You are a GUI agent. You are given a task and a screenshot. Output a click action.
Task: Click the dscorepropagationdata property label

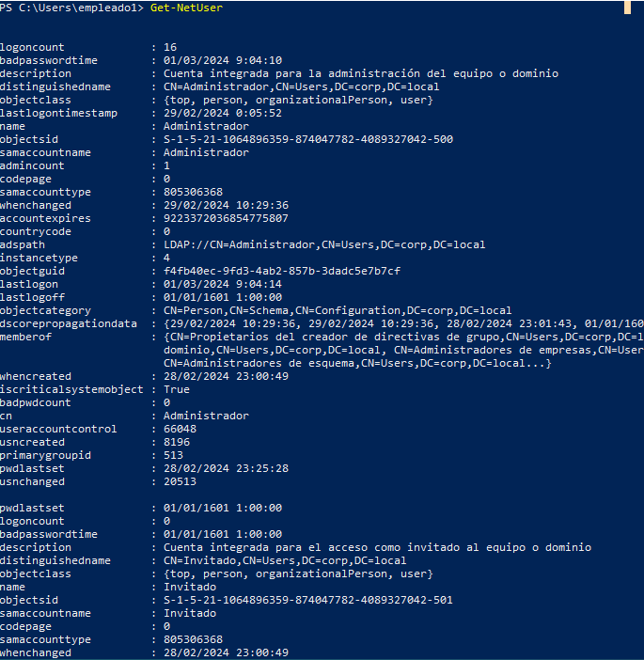69,323
